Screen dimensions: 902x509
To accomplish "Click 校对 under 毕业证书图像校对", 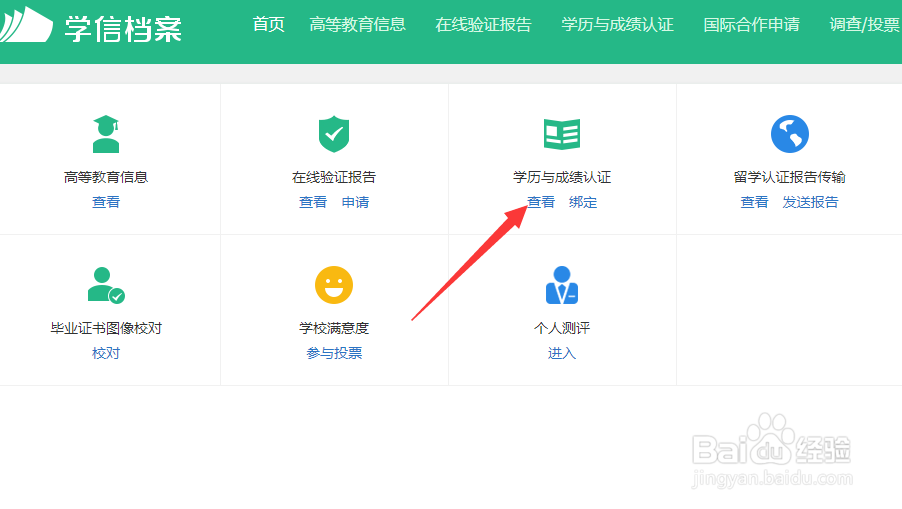I will 106,353.
